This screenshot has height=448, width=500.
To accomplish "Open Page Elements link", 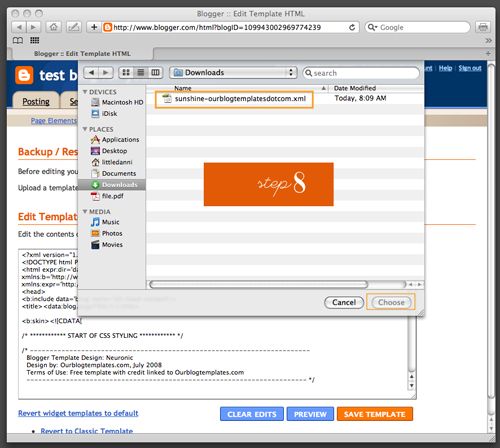I will (54, 120).
